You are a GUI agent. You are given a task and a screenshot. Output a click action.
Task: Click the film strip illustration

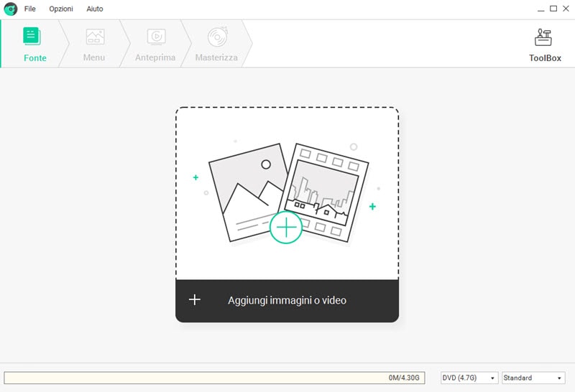click(326, 192)
